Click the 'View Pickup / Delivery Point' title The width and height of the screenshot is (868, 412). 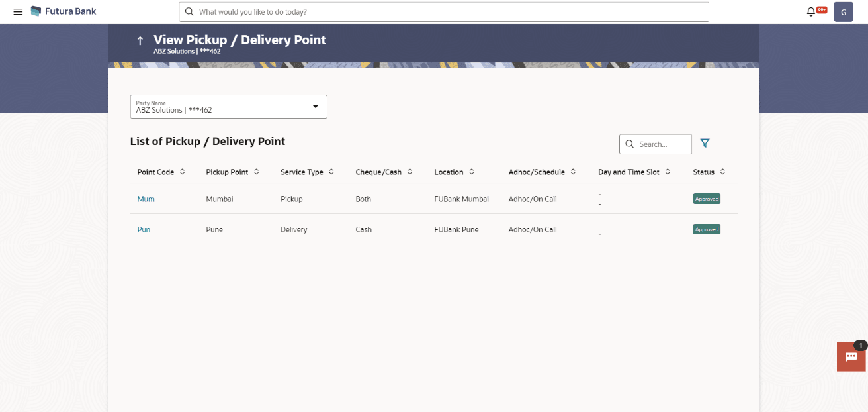(240, 40)
